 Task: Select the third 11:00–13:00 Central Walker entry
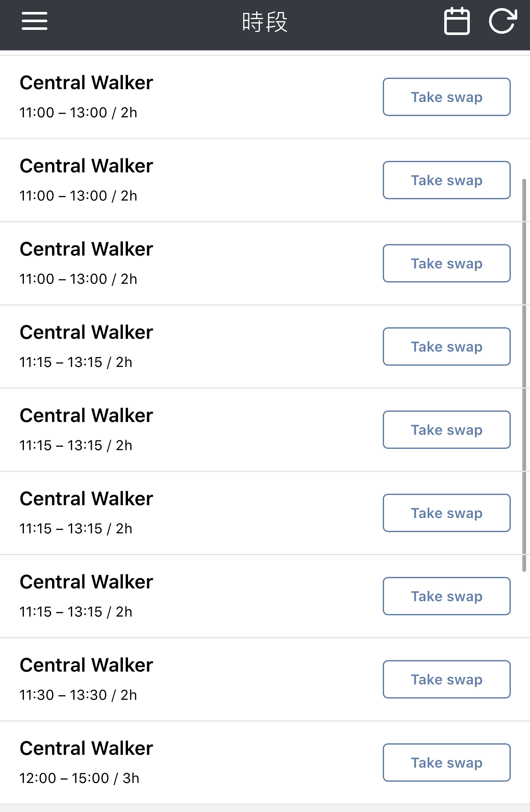[x=265, y=264]
